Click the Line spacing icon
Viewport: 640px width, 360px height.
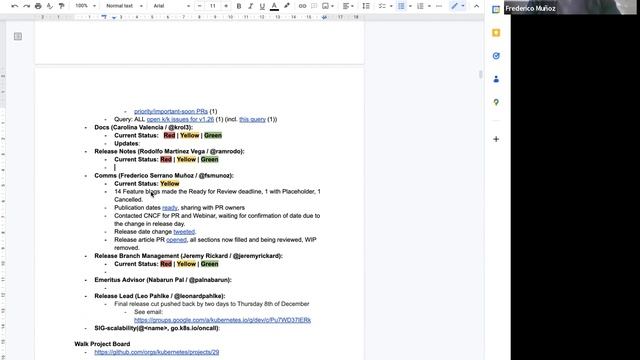[366, 6]
